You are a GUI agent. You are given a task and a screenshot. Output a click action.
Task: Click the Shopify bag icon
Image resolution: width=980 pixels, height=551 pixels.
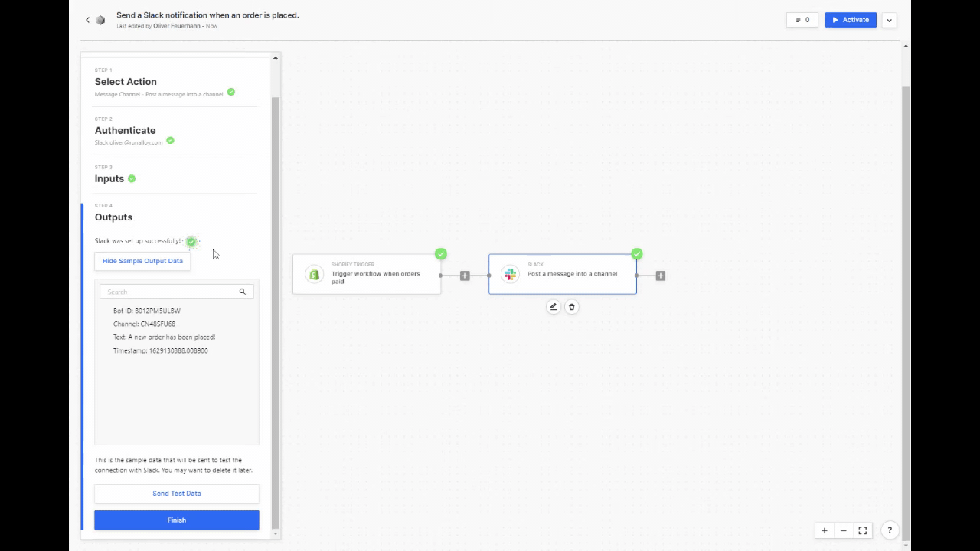click(314, 274)
